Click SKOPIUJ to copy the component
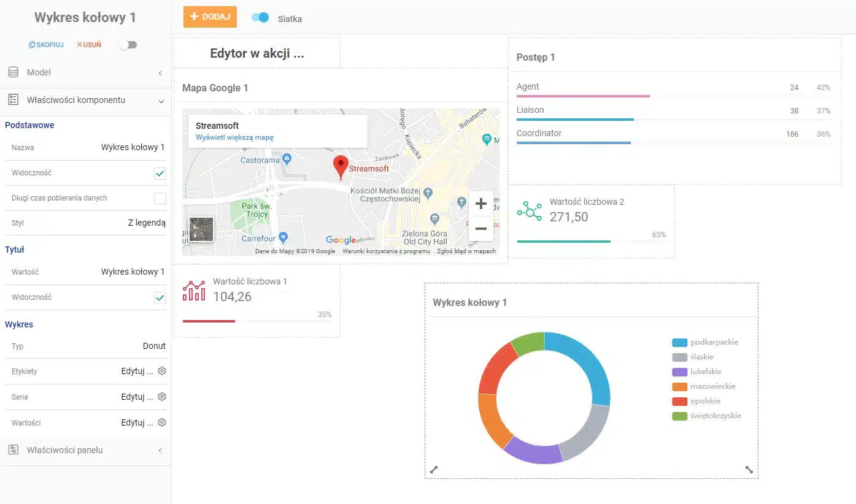This screenshot has width=856, height=504. [x=46, y=45]
